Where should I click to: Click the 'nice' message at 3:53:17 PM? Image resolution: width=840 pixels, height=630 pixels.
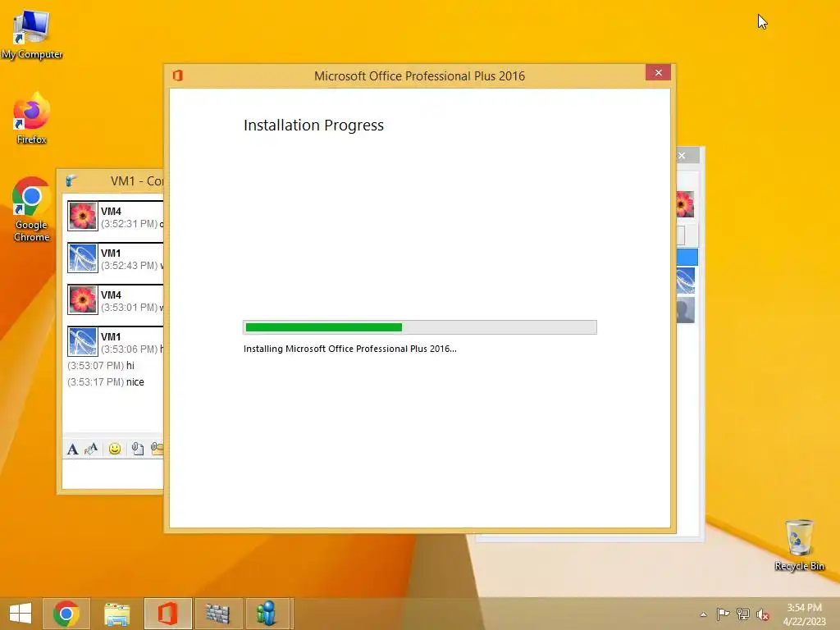[135, 382]
